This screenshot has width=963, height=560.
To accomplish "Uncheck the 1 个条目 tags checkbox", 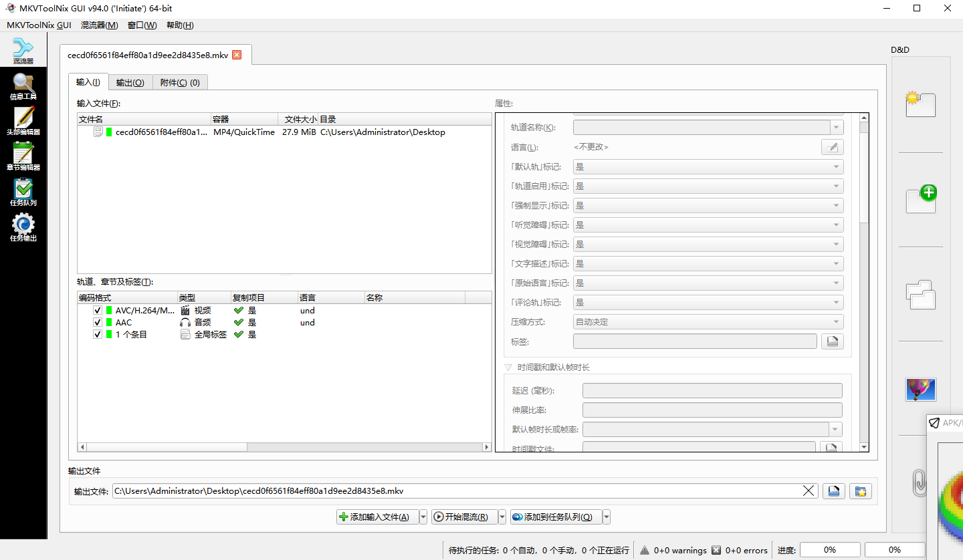I will [98, 335].
